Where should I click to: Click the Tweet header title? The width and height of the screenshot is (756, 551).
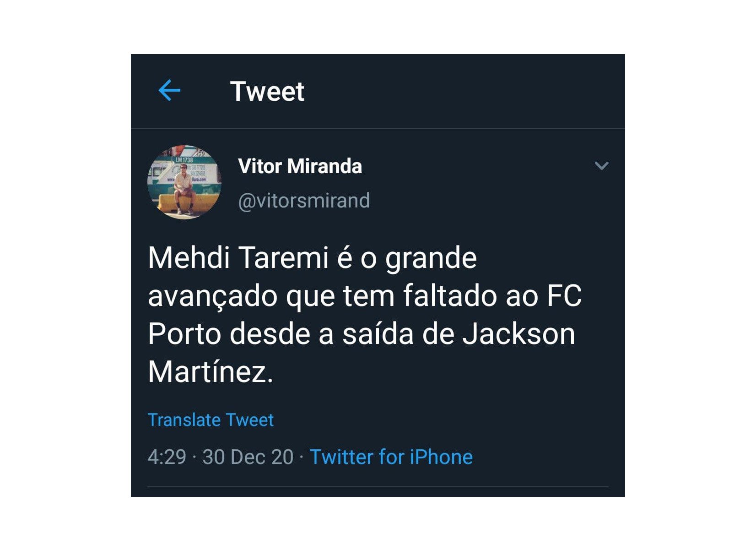point(267,91)
